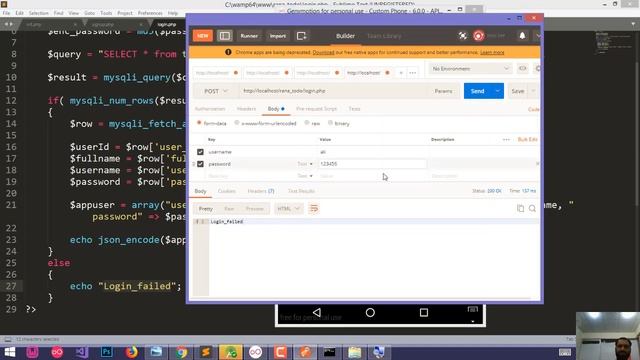The height and width of the screenshot is (360, 640).
Task: Open Photoshop from the taskbar
Action: click(107, 352)
